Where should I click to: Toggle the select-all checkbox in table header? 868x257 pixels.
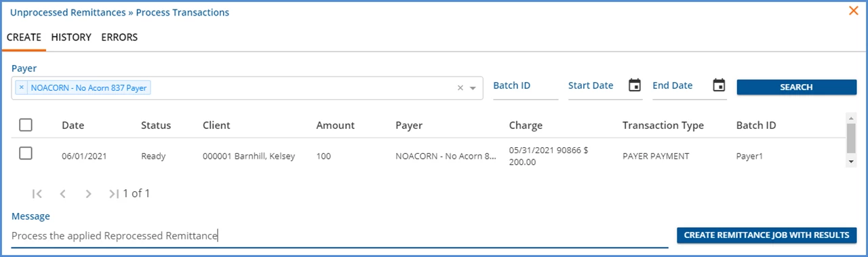[x=26, y=125]
